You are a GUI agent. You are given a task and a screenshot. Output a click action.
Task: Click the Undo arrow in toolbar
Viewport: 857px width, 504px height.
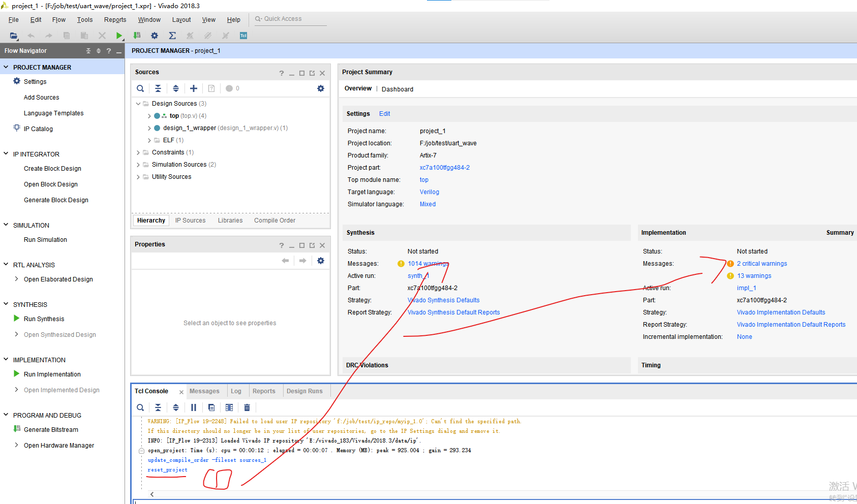[31, 36]
